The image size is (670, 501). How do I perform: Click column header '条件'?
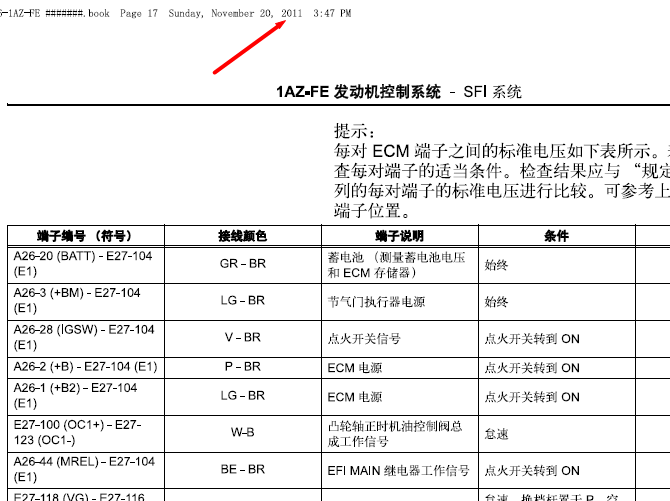(x=556, y=236)
